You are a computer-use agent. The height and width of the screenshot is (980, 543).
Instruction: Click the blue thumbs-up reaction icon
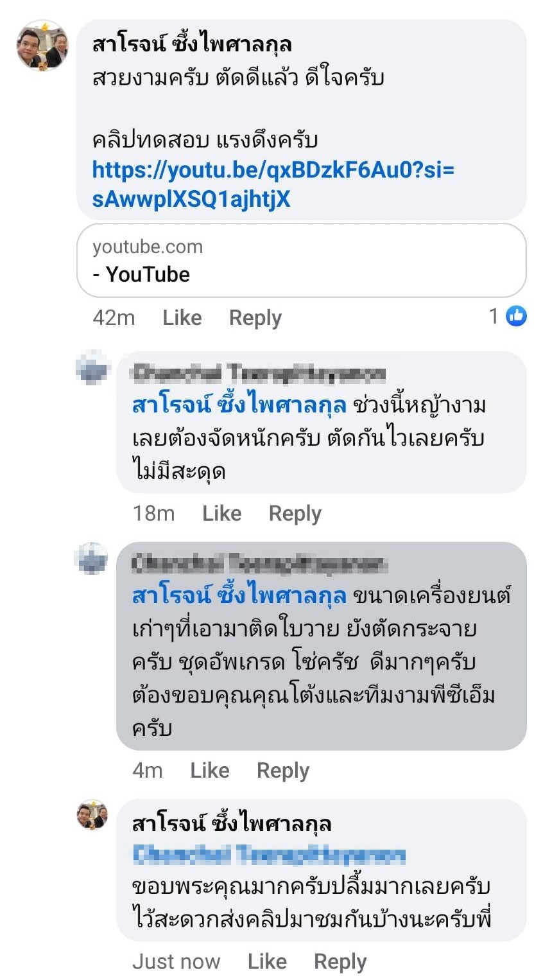click(x=516, y=316)
